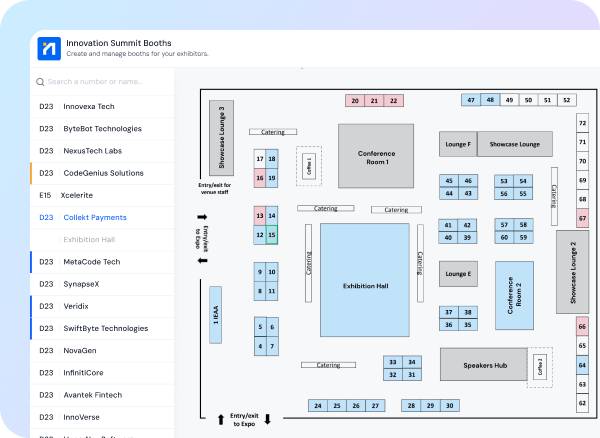Click booth 21 on the floor plan
Image resolution: width=600 pixels, height=438 pixels.
374,101
